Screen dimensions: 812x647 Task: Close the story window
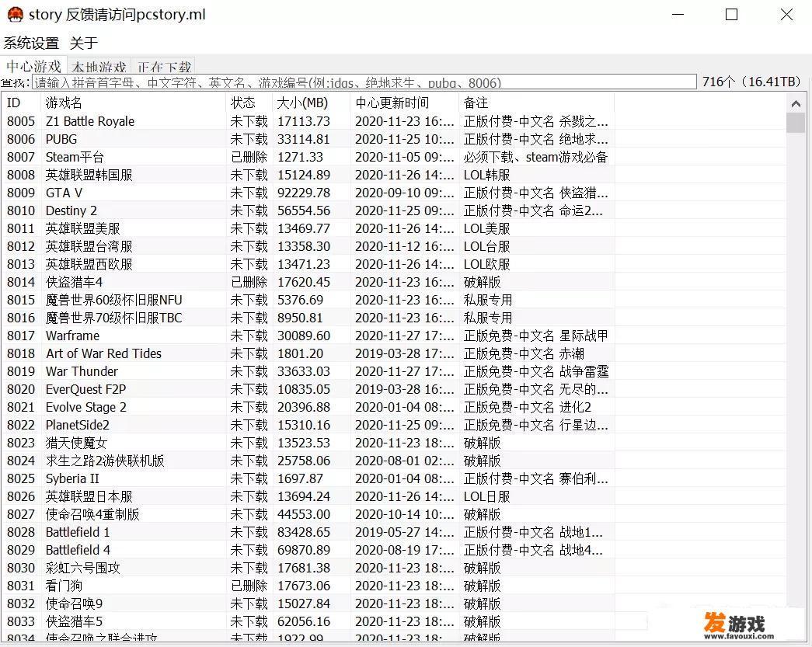(786, 15)
